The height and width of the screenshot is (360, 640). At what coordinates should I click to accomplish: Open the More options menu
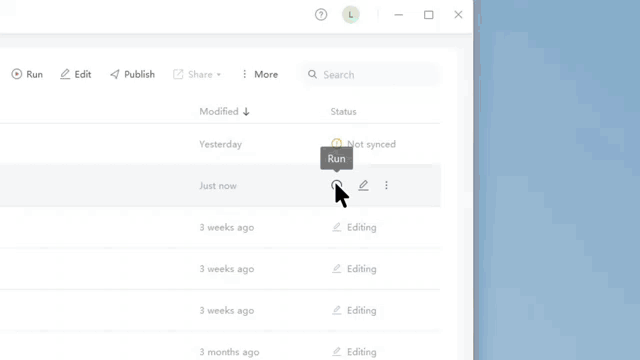pyautogui.click(x=260, y=74)
